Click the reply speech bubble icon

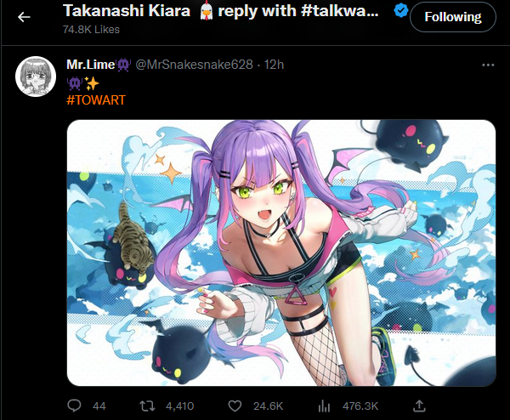click(x=74, y=406)
